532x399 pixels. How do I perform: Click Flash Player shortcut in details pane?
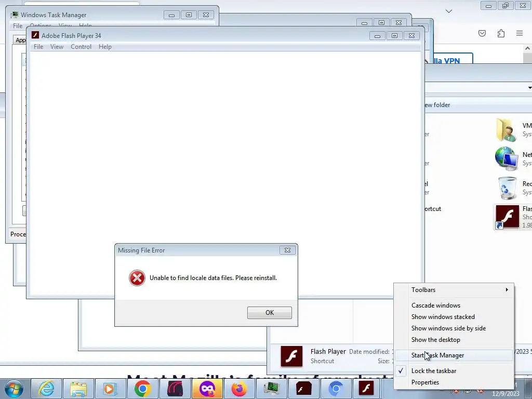(x=291, y=356)
